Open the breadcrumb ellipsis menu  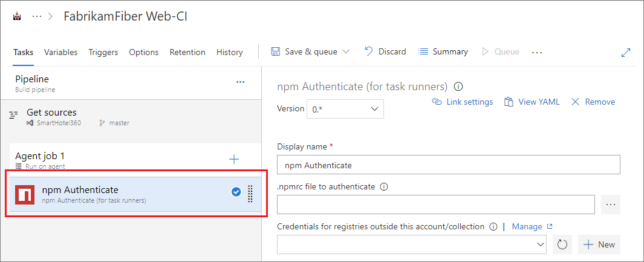tap(37, 17)
